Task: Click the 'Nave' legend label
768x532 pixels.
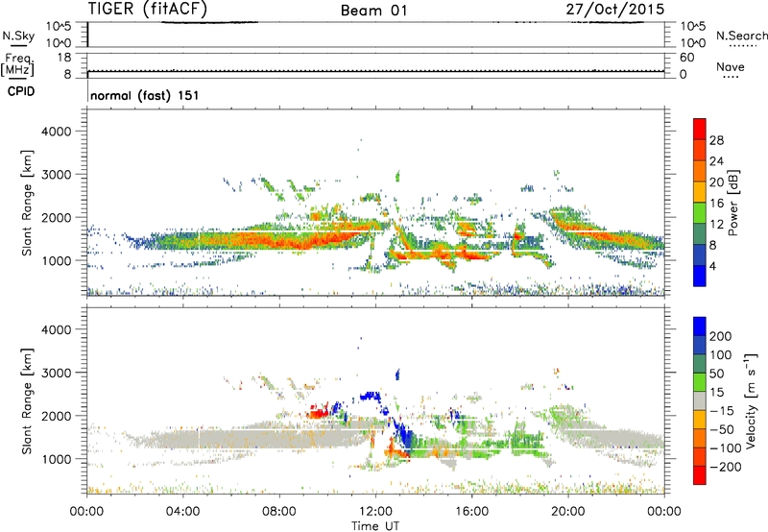Action: click(730, 66)
